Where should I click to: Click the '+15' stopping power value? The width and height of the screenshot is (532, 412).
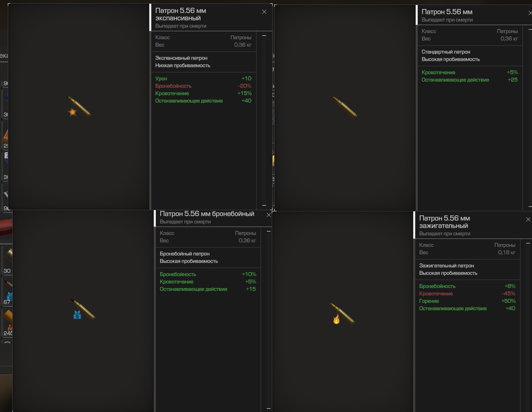[251, 289]
